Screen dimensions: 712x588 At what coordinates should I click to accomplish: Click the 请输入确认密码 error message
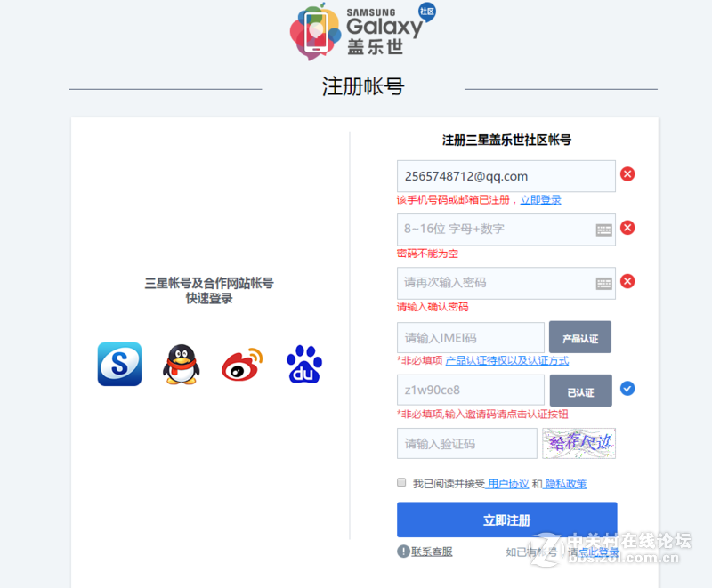tap(433, 307)
